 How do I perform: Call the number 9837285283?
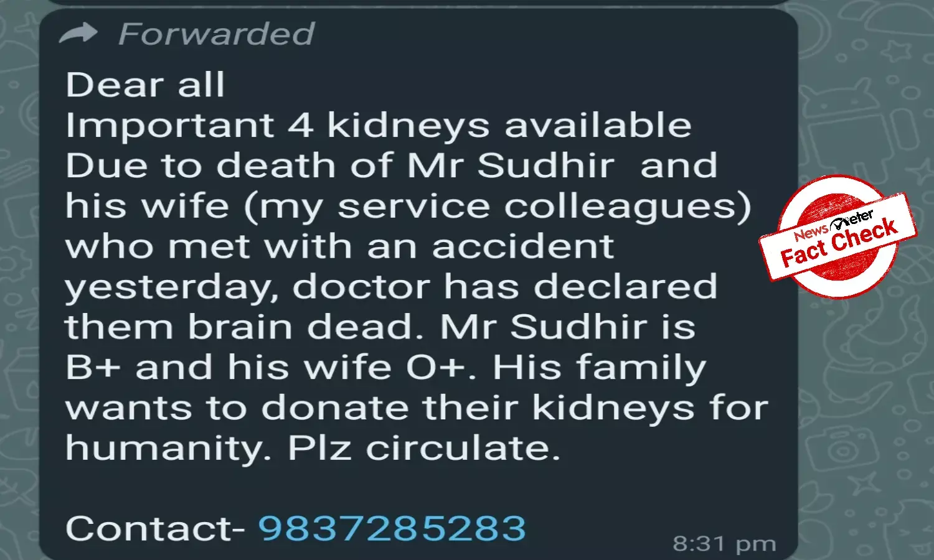point(392,528)
